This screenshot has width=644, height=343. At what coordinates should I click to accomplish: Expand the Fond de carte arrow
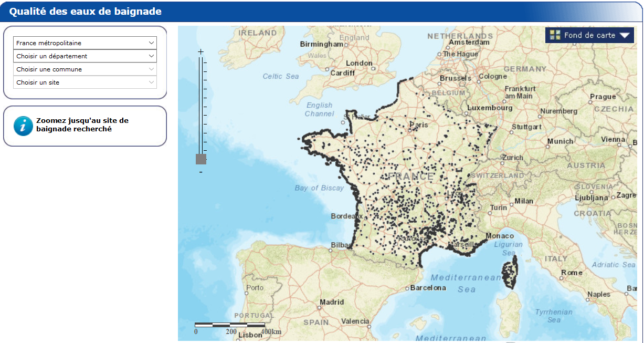tap(624, 36)
